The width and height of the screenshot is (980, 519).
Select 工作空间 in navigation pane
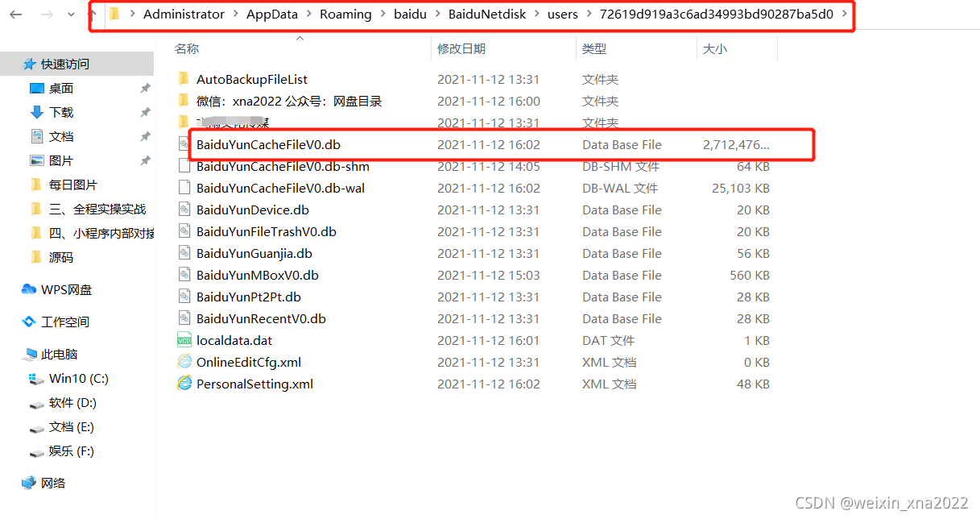point(65,322)
